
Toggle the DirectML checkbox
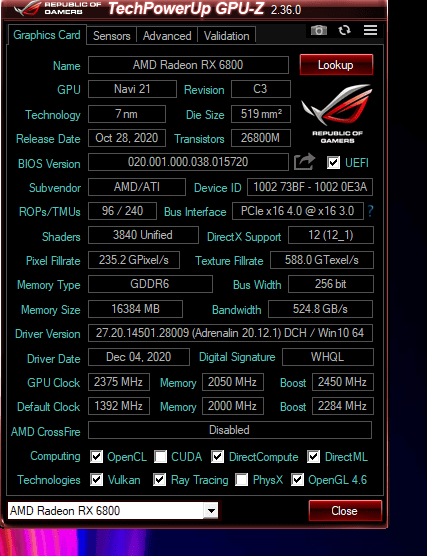pos(314,456)
